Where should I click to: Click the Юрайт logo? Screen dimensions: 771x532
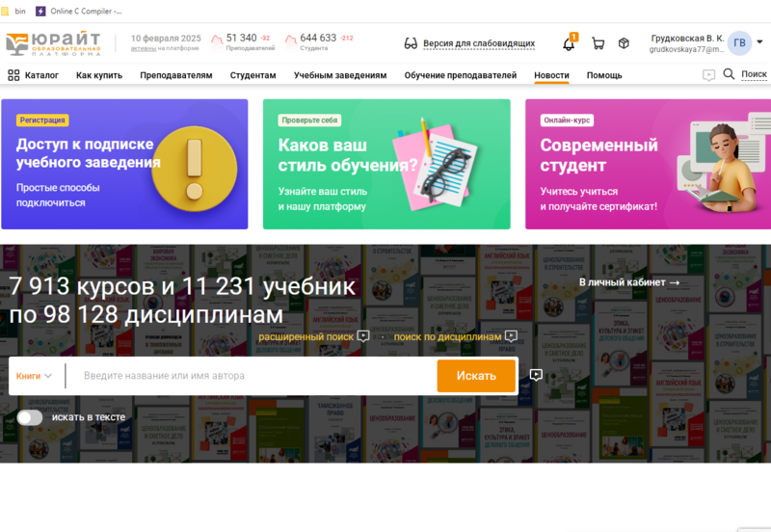[54, 43]
